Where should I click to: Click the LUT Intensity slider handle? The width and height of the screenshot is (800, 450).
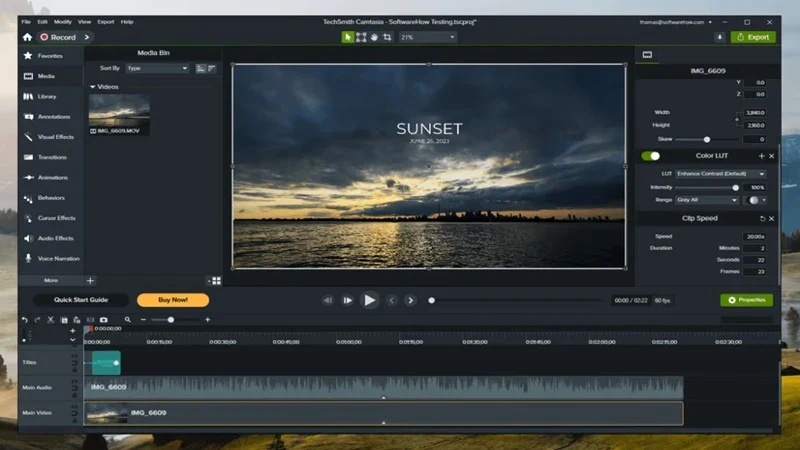[x=735, y=188]
